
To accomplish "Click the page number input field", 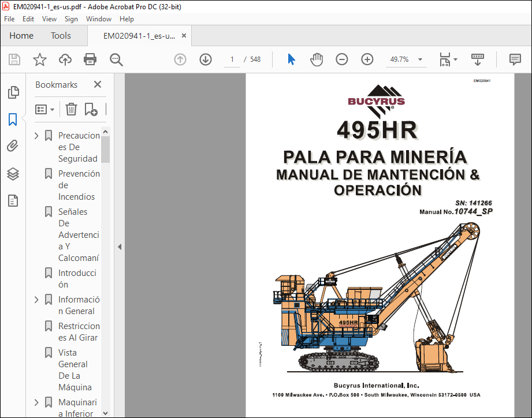I will tap(232, 59).
